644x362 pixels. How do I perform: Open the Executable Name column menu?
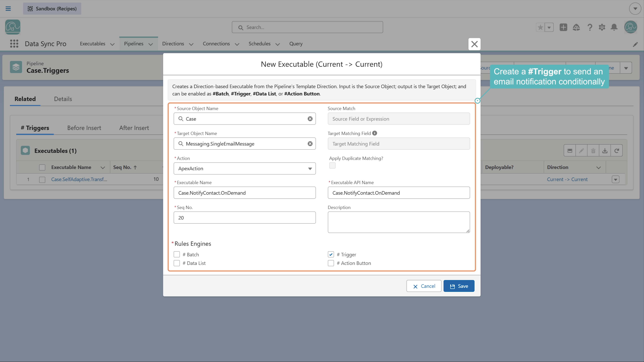(103, 167)
